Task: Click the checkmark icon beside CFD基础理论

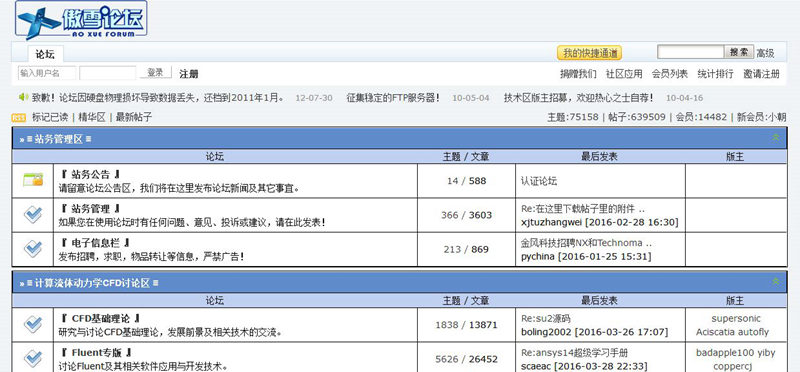Action: (33, 325)
